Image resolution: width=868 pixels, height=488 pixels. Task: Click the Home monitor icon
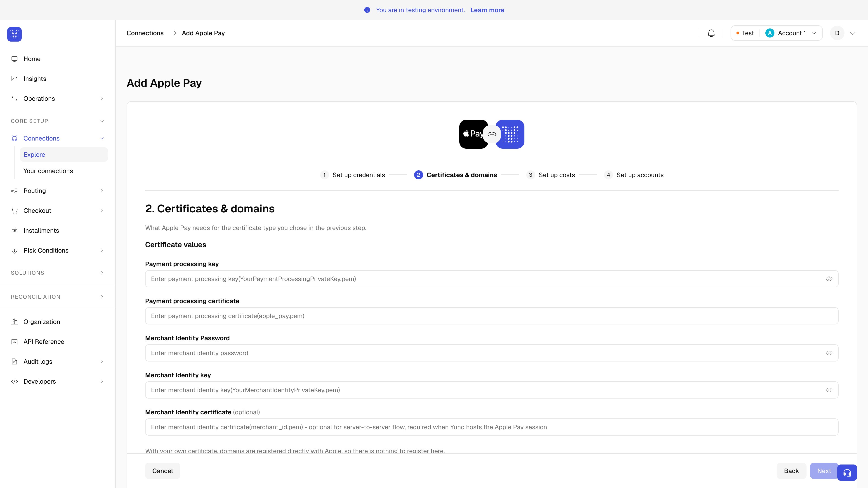pyautogui.click(x=14, y=59)
